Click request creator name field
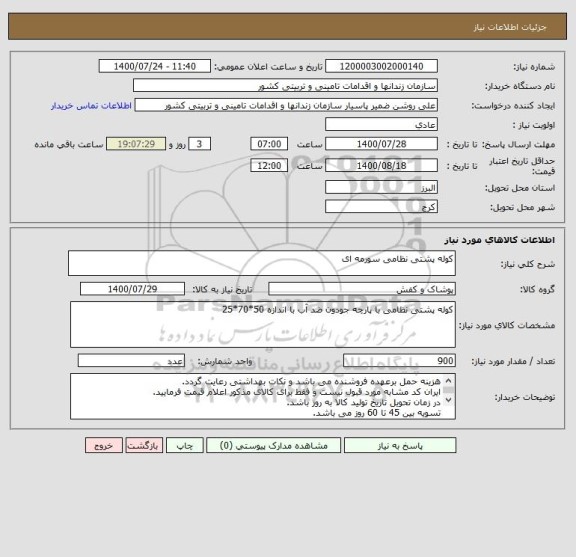 pyautogui.click(x=286, y=105)
